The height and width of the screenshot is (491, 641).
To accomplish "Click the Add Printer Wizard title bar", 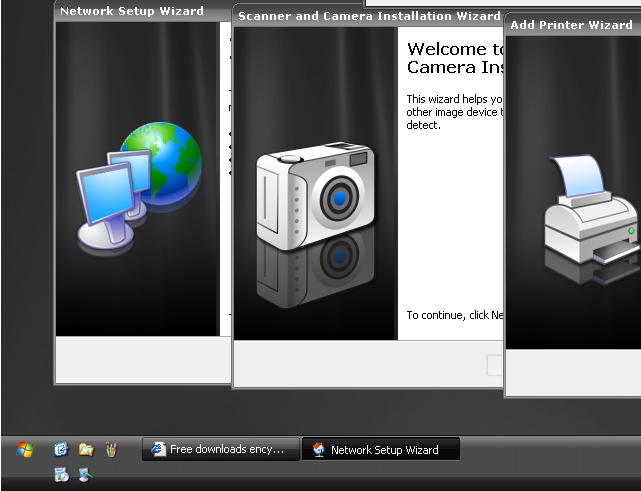I will (573, 25).
